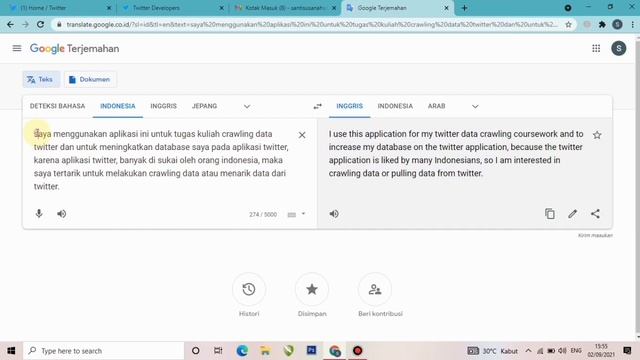Open Chrome three-dot menu
Viewport: 640px width, 360px height.
pyautogui.click(x=633, y=24)
